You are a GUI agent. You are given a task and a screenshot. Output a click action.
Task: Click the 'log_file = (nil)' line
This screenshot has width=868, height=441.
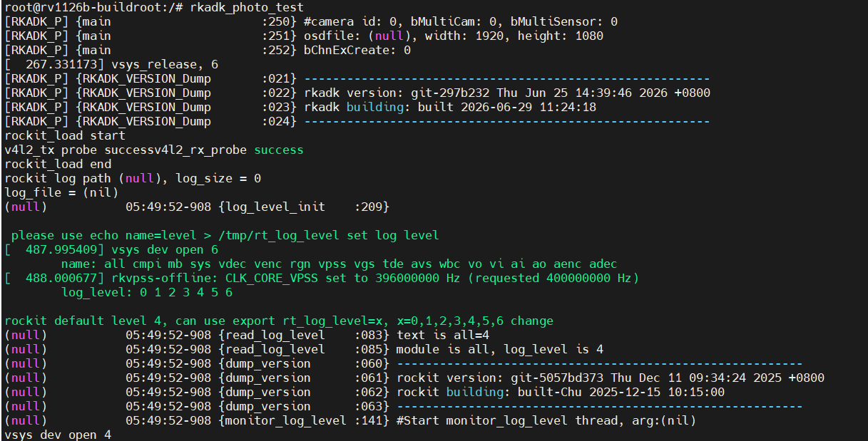tap(61, 192)
